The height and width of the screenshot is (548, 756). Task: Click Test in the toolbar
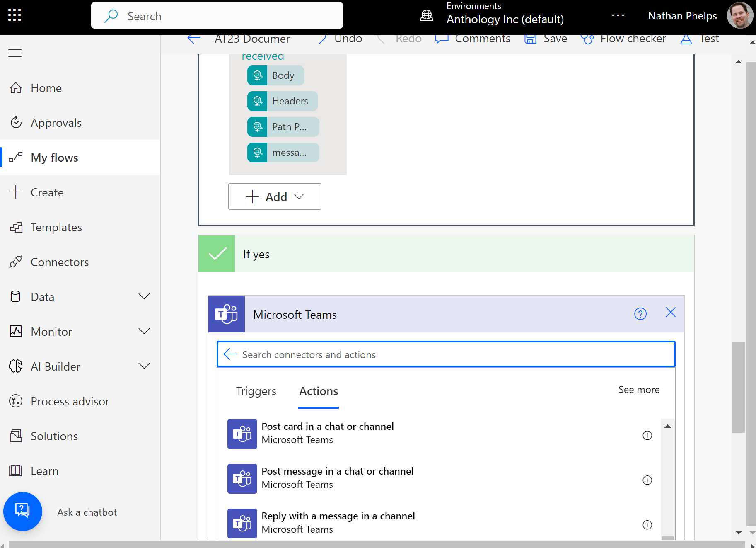(700, 39)
